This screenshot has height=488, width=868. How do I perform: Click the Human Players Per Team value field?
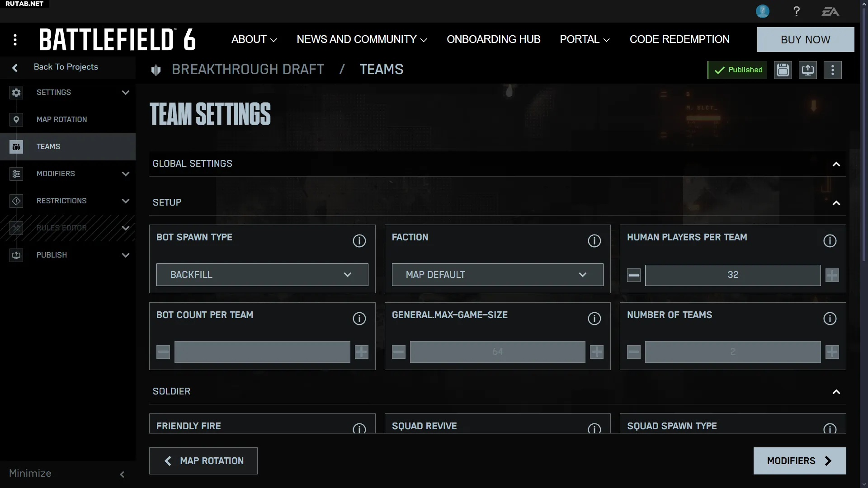coord(732,275)
